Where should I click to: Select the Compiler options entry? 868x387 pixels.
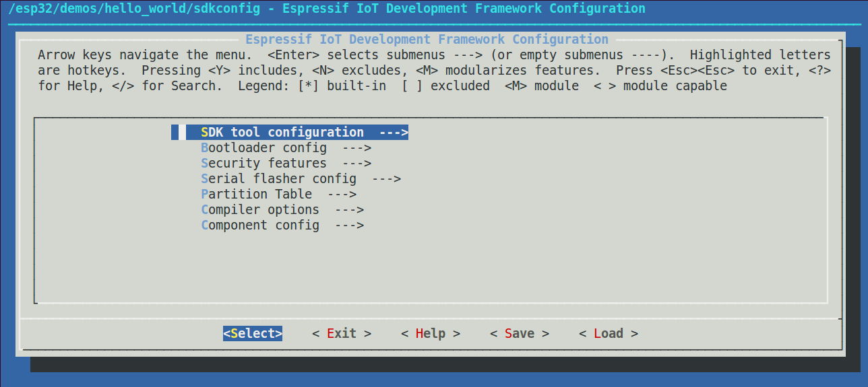coord(260,209)
